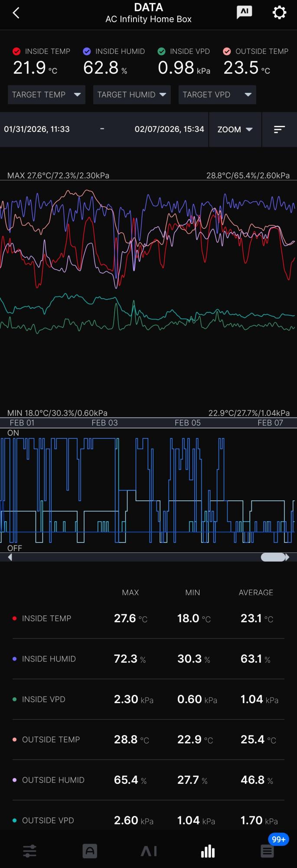
Task: Expand the TARGET TEMP dropdown
Action: pyautogui.click(x=46, y=95)
